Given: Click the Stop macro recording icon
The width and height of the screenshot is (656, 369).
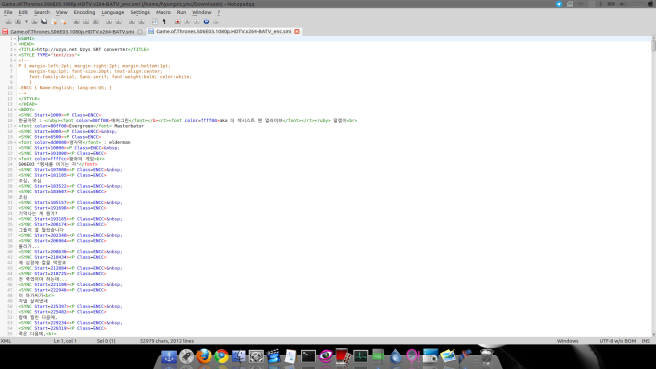Looking at the screenshot, I should (x=187, y=22).
